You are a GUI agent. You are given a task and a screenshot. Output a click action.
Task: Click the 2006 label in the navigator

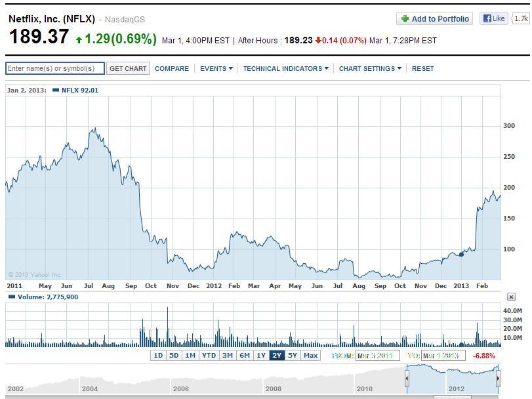point(181,388)
